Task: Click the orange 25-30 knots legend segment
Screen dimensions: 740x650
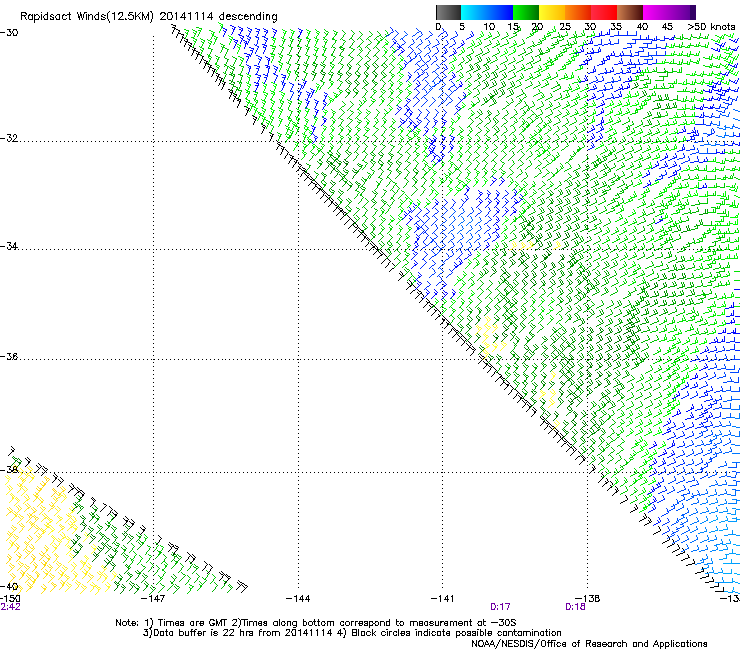Action: pos(578,12)
